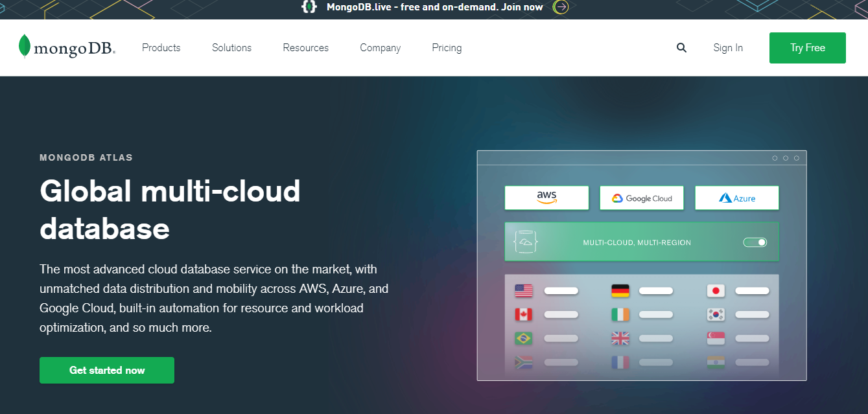Click the Germany flag icon
The width and height of the screenshot is (868, 414).
point(620,291)
